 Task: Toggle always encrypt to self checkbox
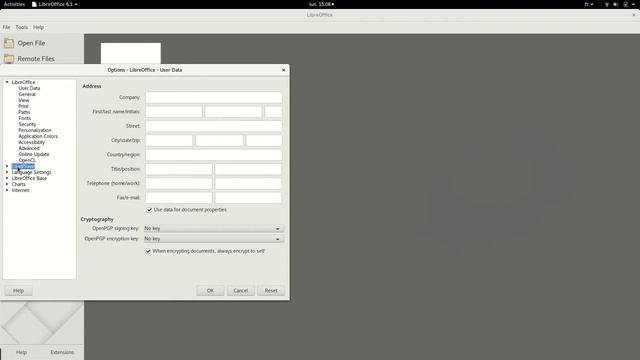pyautogui.click(x=148, y=251)
